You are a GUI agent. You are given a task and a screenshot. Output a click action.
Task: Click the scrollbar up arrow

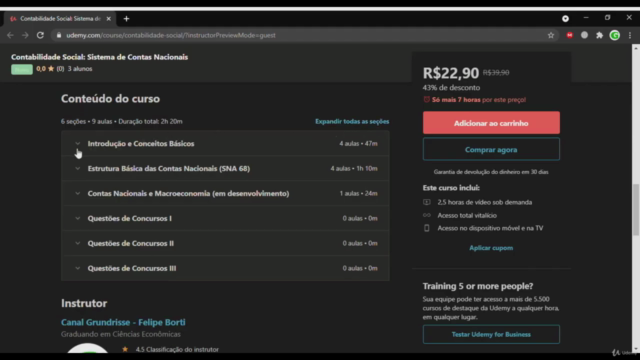click(636, 48)
